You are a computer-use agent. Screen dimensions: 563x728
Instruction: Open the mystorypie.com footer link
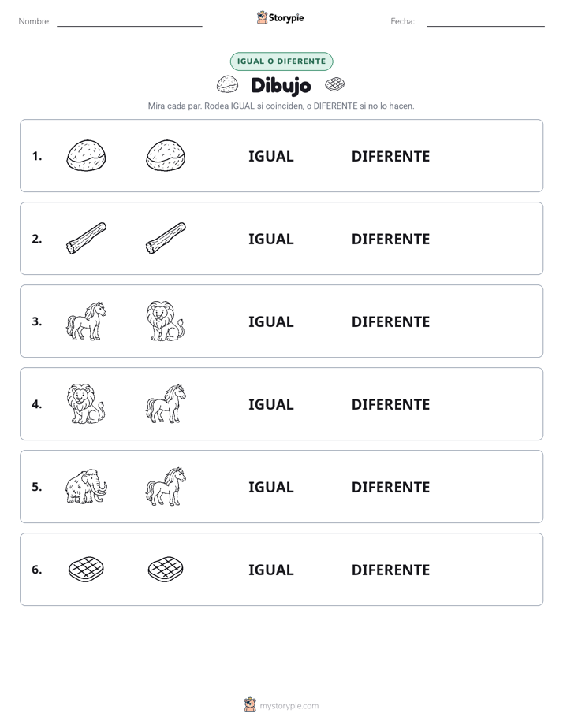click(x=281, y=705)
